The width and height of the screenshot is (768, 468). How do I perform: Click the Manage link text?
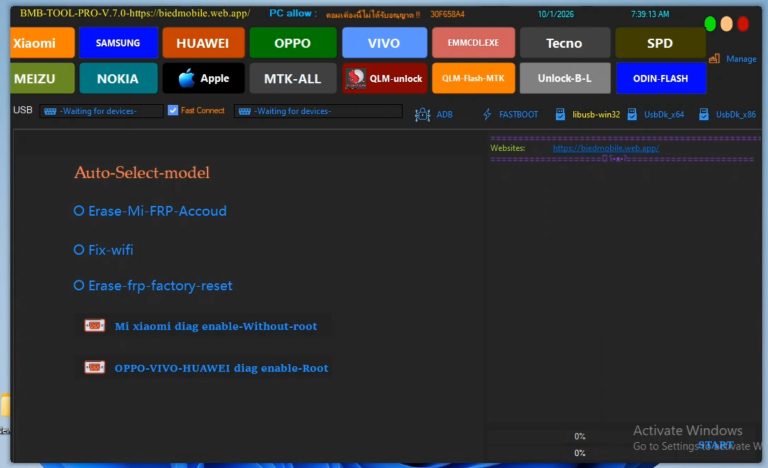click(x=741, y=59)
